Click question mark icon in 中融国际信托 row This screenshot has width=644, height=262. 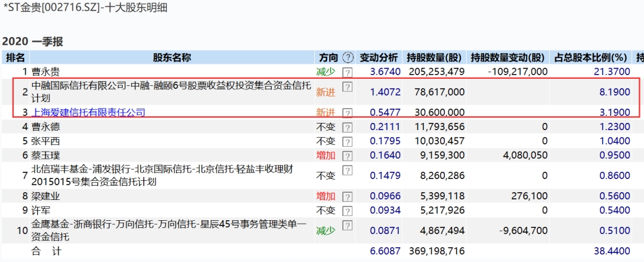pyautogui.click(x=347, y=87)
